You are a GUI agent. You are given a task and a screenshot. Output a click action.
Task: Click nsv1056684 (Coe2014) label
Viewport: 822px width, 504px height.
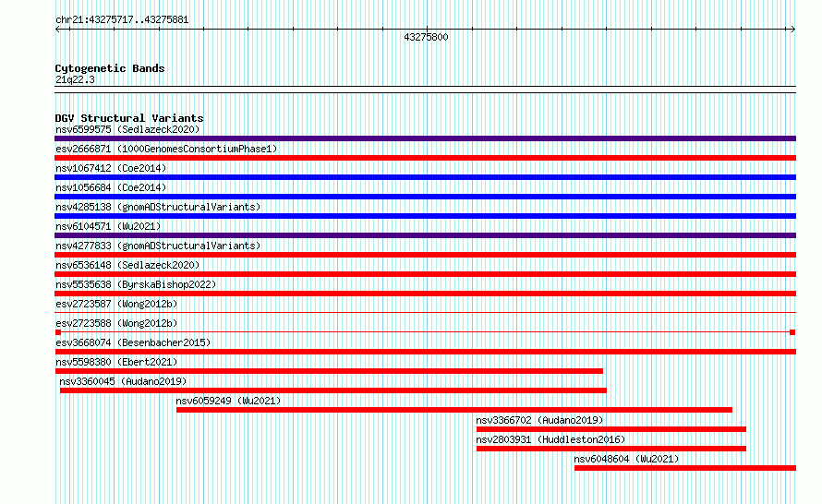point(111,187)
